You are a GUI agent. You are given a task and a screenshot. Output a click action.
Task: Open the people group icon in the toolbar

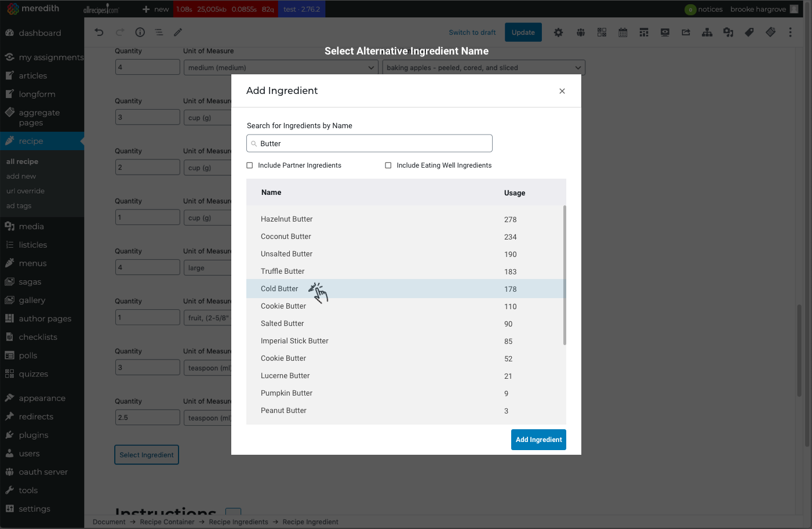[x=581, y=32]
